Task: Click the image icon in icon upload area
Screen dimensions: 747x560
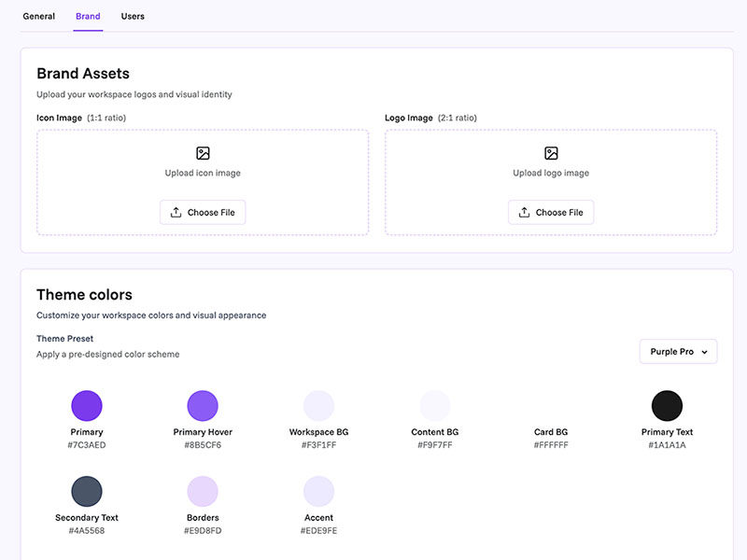Action: (x=203, y=153)
